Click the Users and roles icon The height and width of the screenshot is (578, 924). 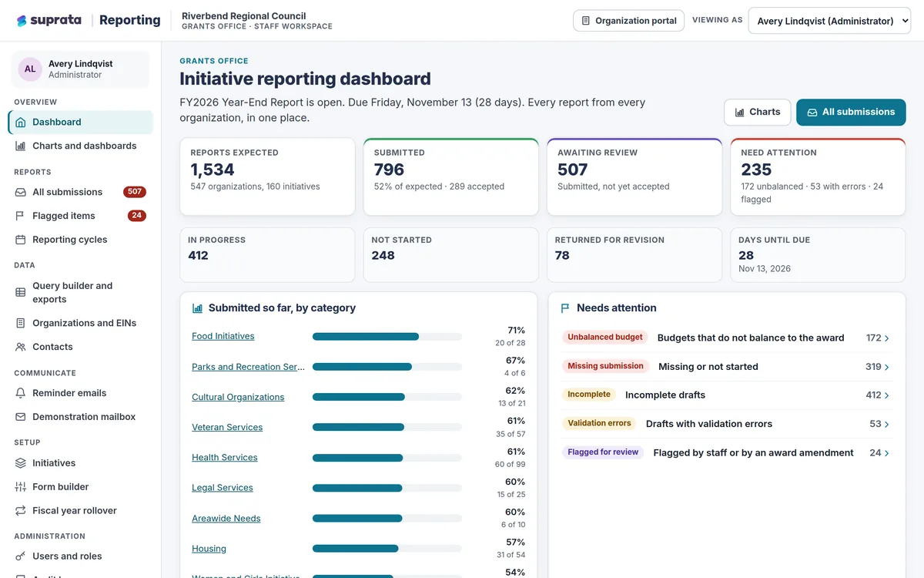tap(21, 556)
